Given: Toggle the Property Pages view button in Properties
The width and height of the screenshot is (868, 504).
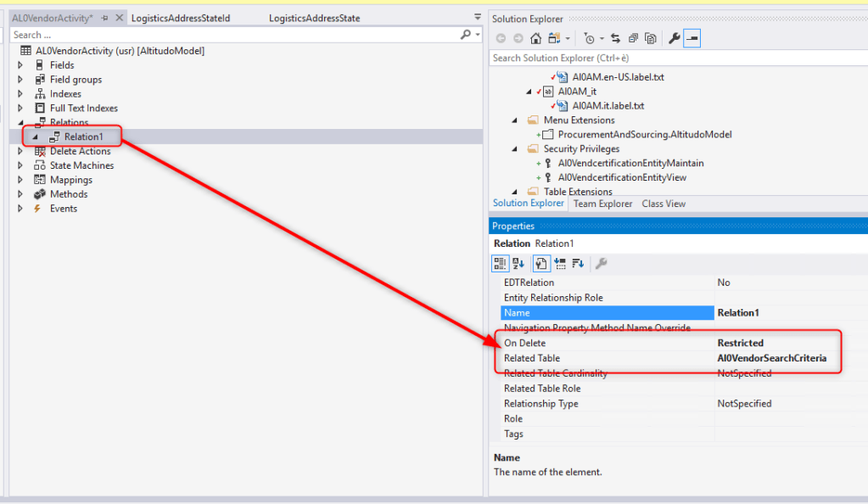Looking at the screenshot, I should click(601, 264).
